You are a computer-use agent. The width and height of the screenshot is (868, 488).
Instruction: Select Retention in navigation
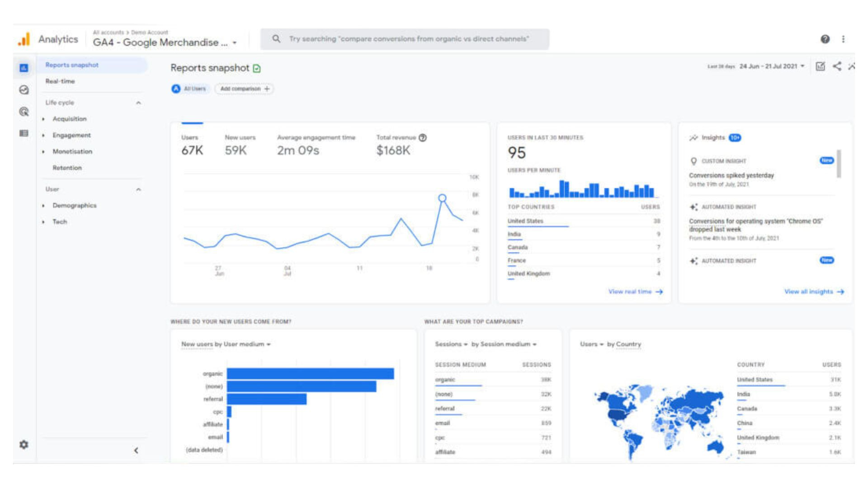click(x=67, y=168)
